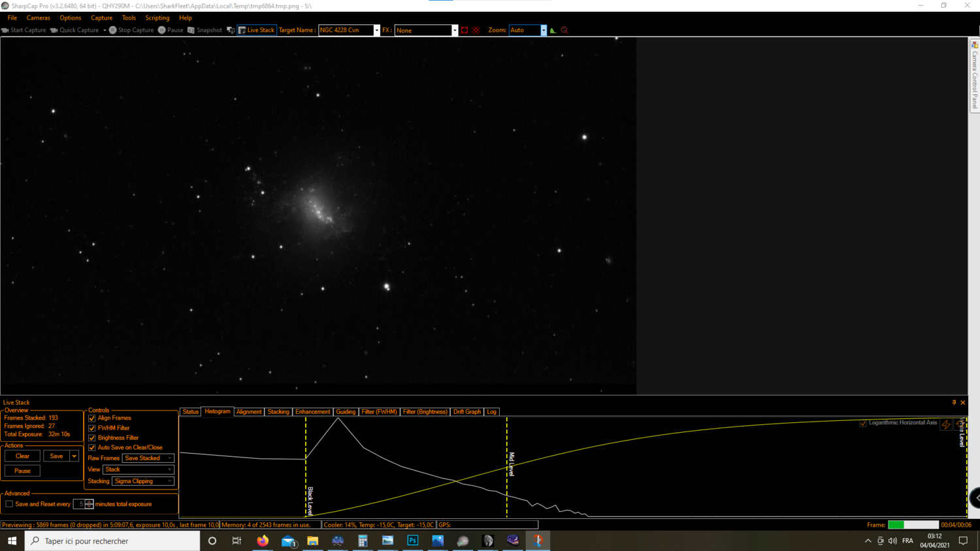Screen dimensions: 980x551
Task: Apply auto-stretch via the lightning icon
Action: [946, 425]
